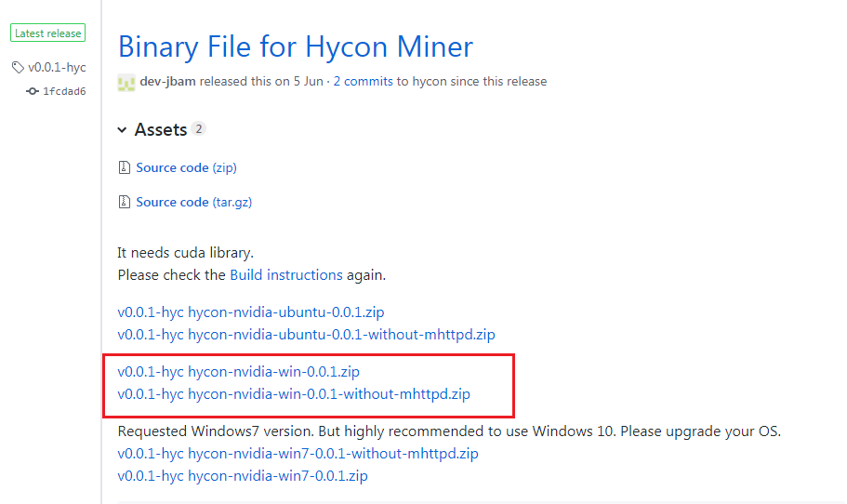Download hycon-nvidia-win-0.0.1.zip

tap(238, 372)
